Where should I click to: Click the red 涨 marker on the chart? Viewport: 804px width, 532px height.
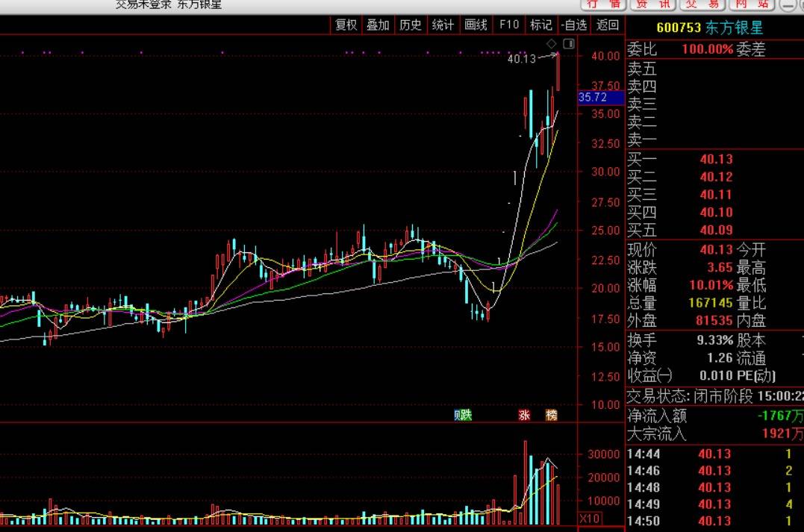[x=524, y=416]
